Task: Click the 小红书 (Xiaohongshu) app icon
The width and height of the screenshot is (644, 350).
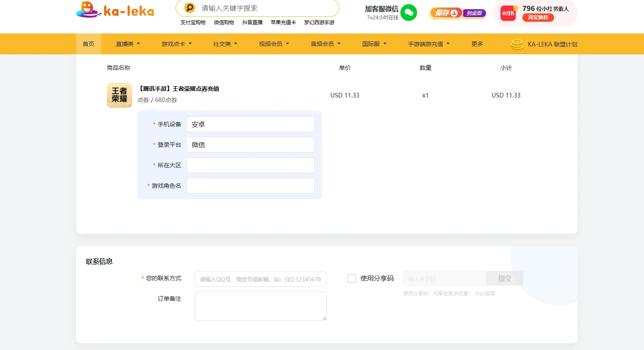Action: (x=508, y=13)
